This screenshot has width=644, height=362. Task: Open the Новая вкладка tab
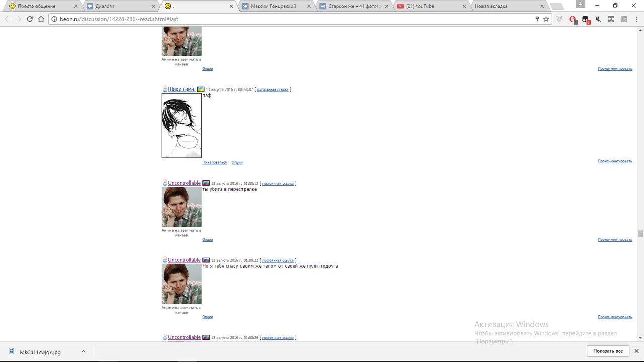pyautogui.click(x=508, y=6)
